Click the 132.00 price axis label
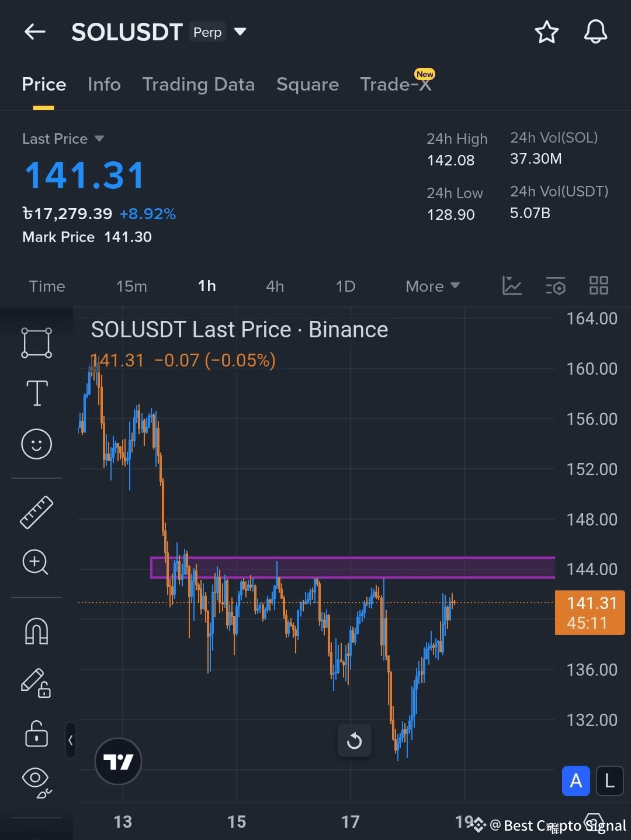Screen dimensions: 631x840 pyautogui.click(x=592, y=720)
